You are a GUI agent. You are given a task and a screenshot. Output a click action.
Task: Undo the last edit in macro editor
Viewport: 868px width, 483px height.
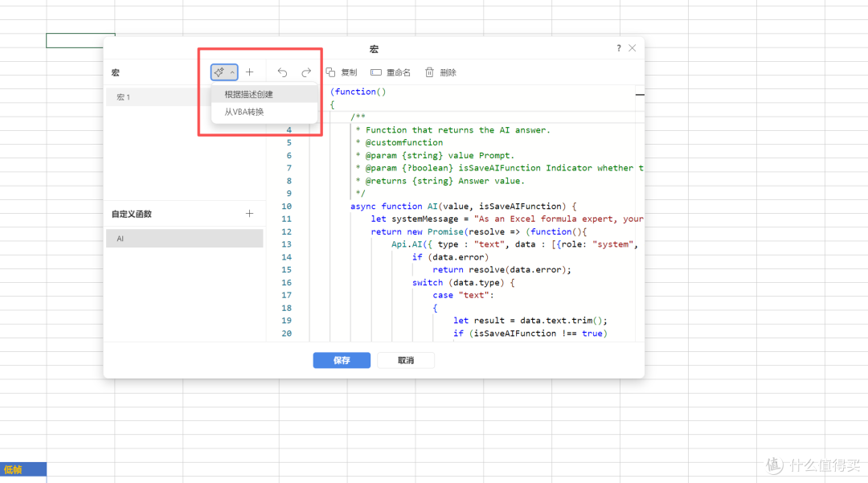point(282,72)
